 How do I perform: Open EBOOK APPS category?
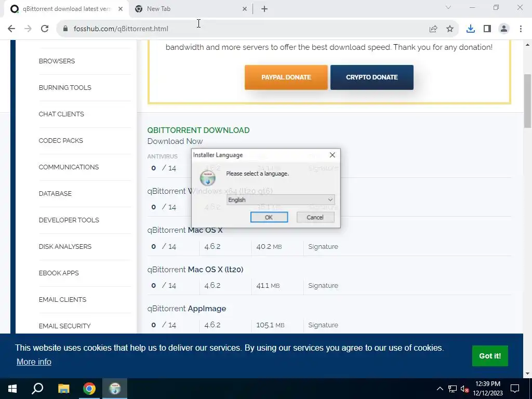click(59, 273)
